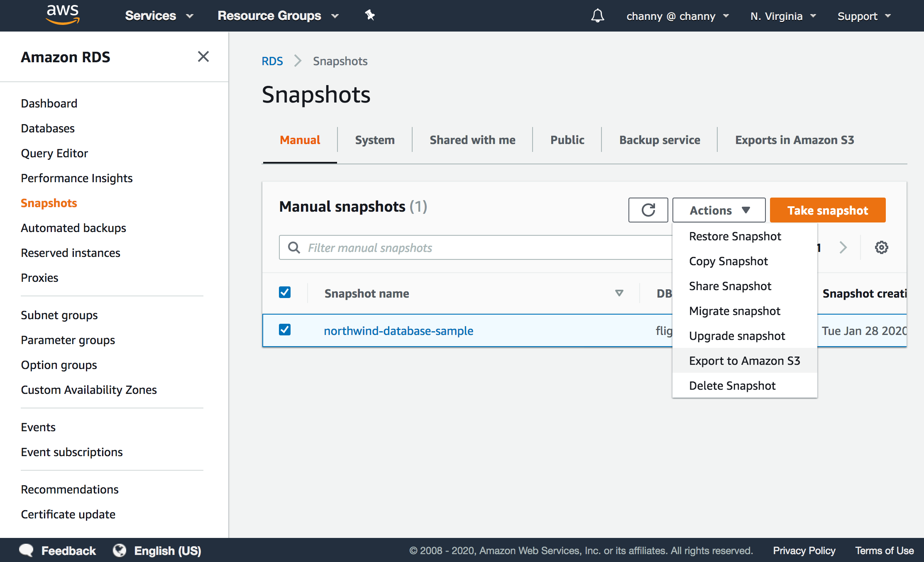Image resolution: width=924 pixels, height=562 pixels.
Task: Expand the Services dropdown menu
Action: pos(159,16)
